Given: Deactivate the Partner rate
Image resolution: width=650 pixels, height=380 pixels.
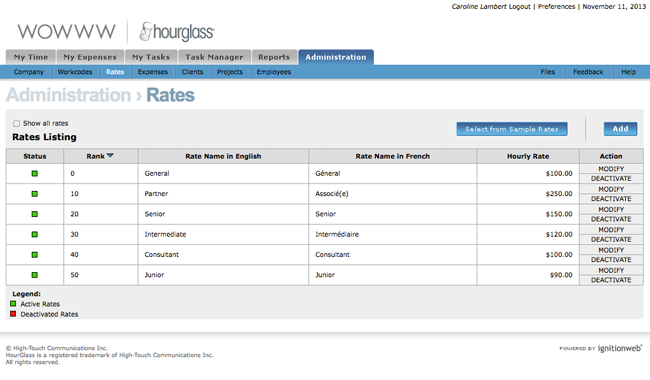Looking at the screenshot, I should click(x=611, y=198).
